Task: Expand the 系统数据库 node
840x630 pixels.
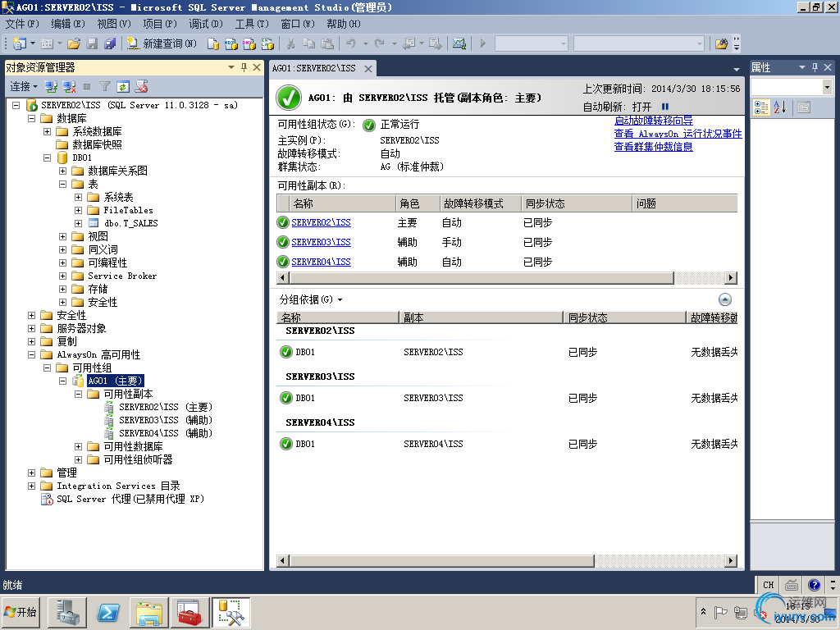Action: tap(47, 131)
